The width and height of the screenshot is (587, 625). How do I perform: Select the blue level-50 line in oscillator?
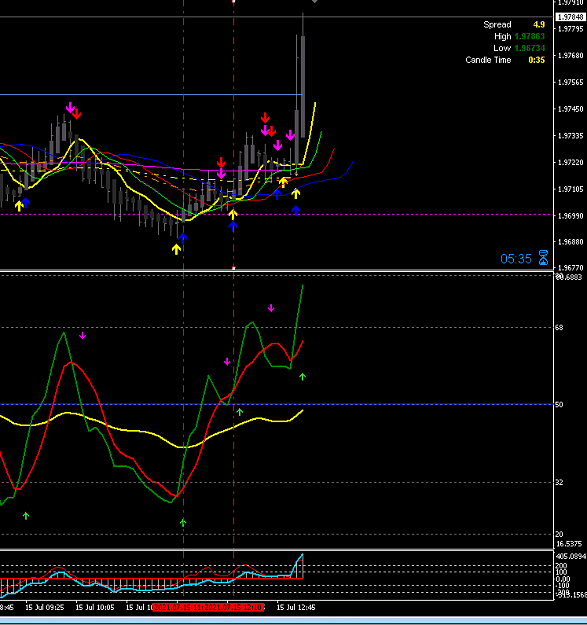(x=277, y=405)
